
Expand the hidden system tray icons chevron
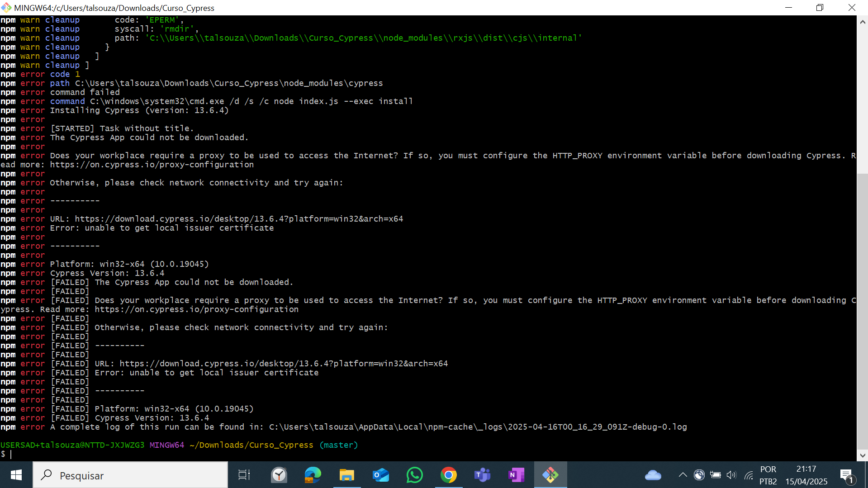pyautogui.click(x=683, y=475)
